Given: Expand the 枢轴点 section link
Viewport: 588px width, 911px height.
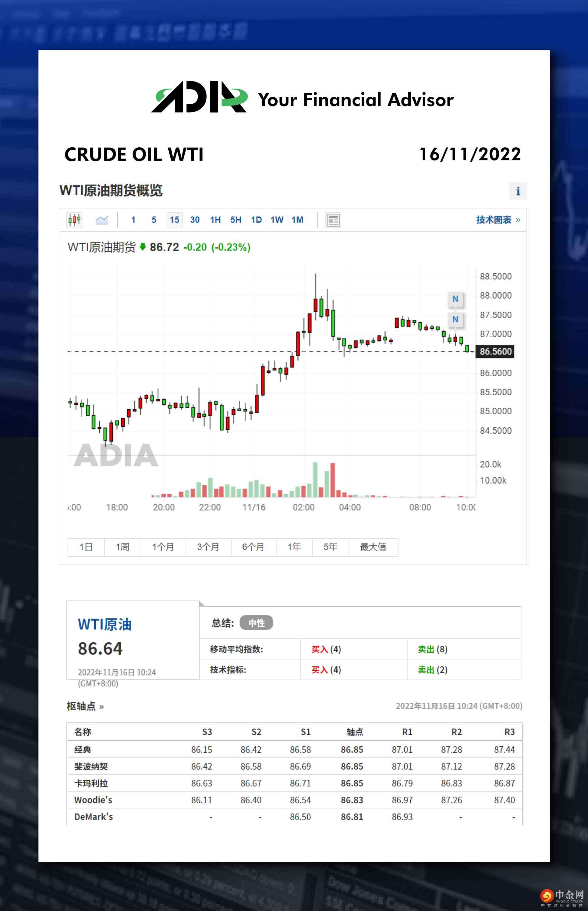Looking at the screenshot, I should pos(85,706).
